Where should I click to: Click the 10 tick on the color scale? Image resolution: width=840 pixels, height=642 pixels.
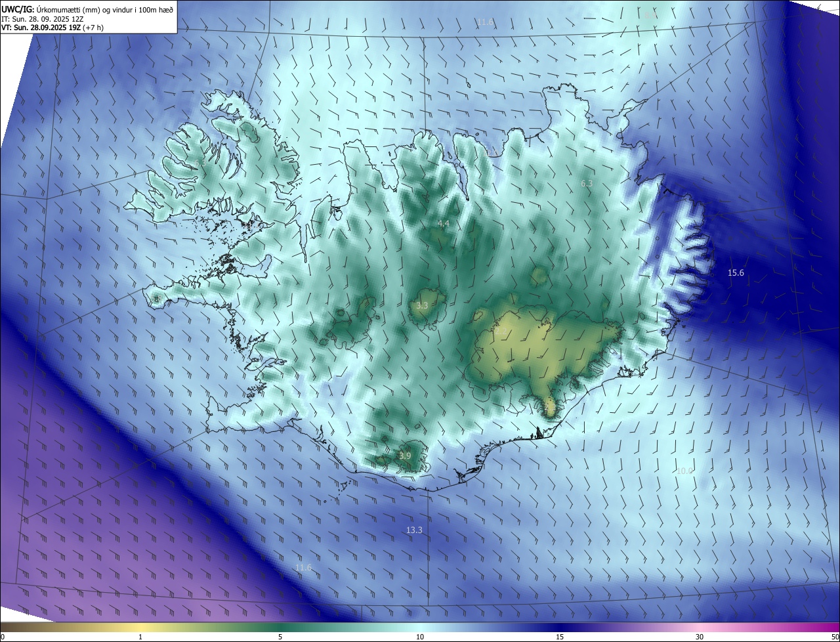click(x=420, y=637)
